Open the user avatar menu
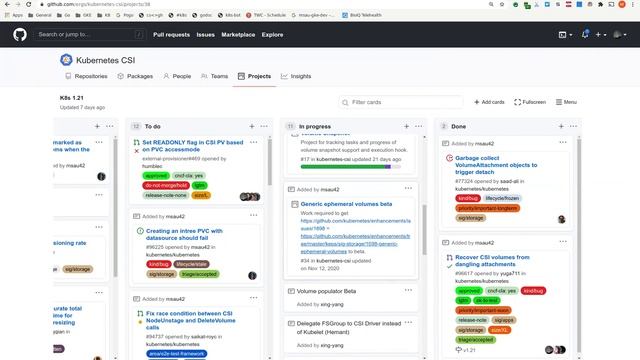The height and width of the screenshot is (360, 640). (620, 35)
